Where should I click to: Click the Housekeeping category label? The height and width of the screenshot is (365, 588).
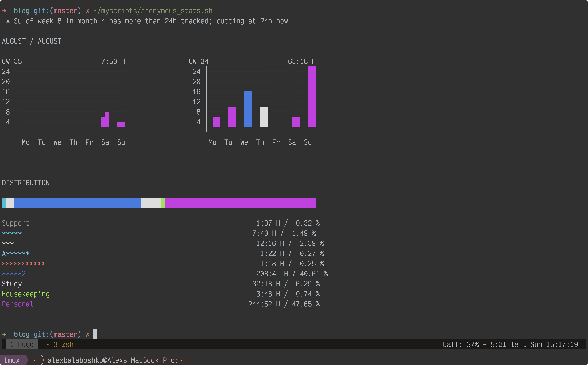coord(25,294)
